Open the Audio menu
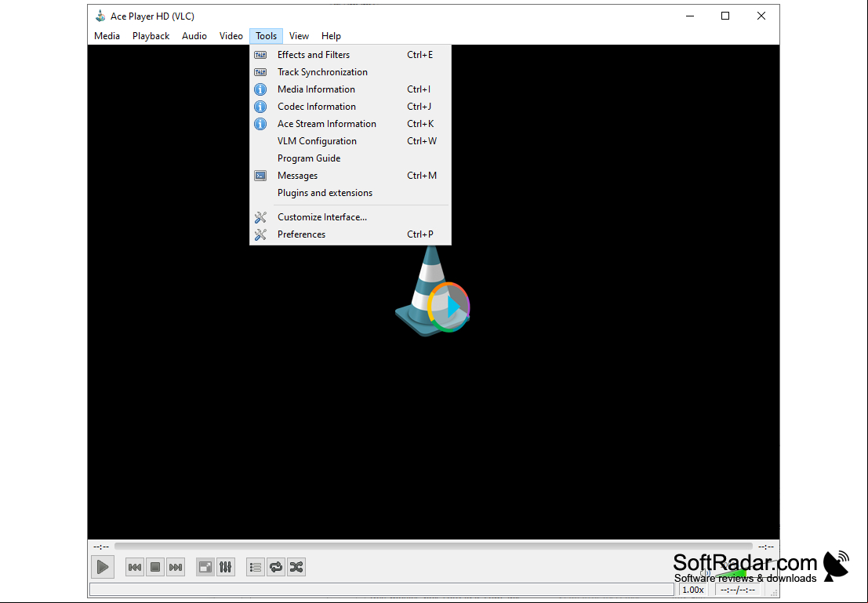 (194, 36)
